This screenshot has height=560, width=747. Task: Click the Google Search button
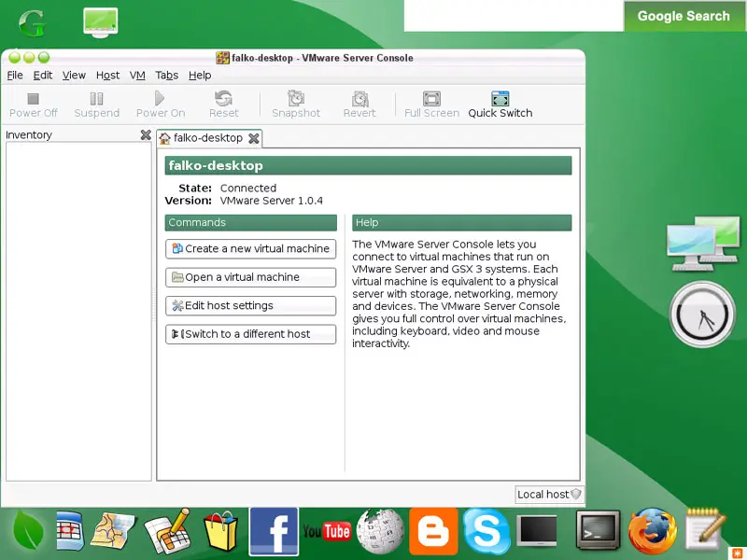(684, 16)
